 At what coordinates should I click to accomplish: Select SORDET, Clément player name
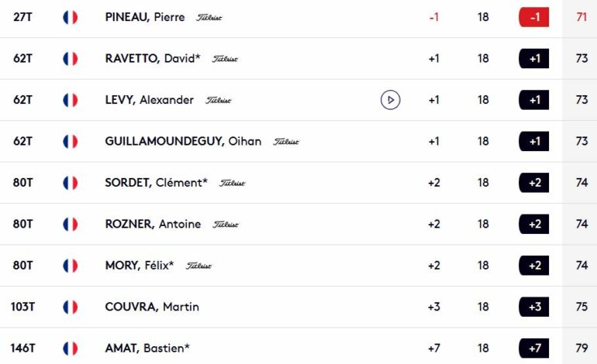[157, 183]
